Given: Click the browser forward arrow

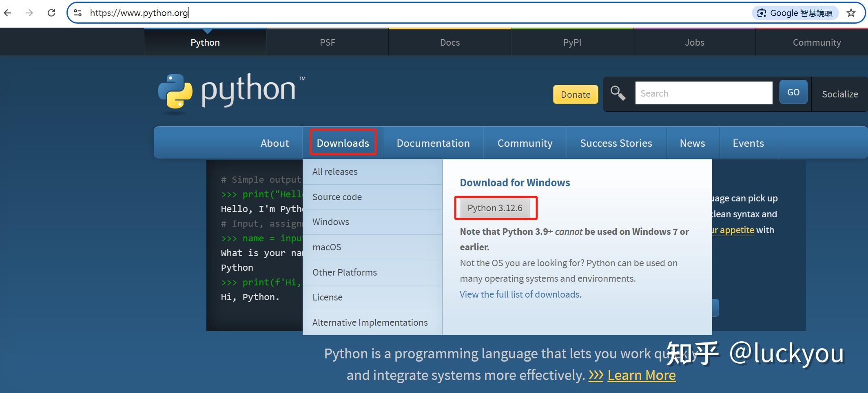Looking at the screenshot, I should pos(29,13).
